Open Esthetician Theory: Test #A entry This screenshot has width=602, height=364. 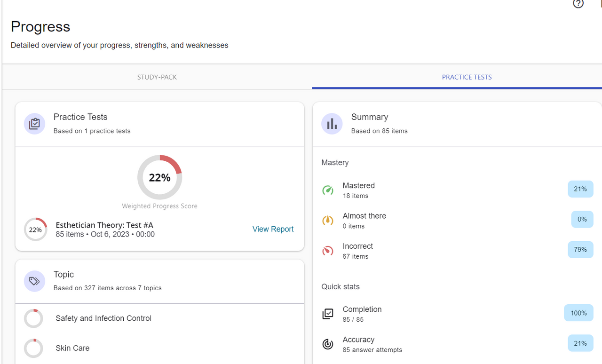pos(104,225)
